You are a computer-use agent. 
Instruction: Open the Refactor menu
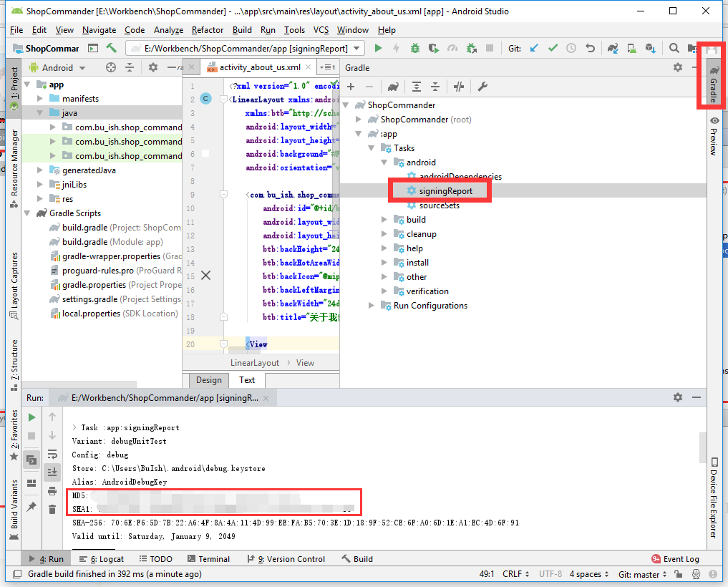[208, 30]
